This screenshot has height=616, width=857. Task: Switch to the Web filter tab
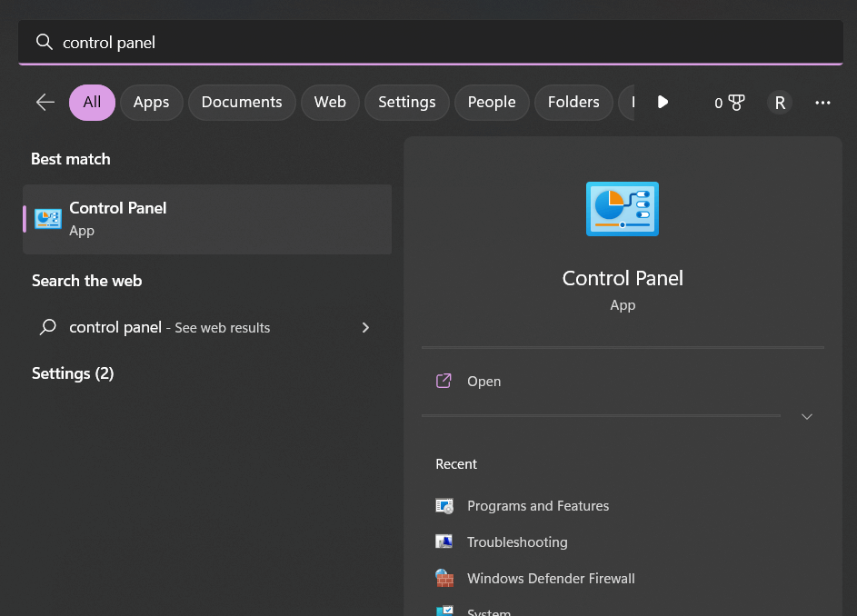(x=330, y=102)
